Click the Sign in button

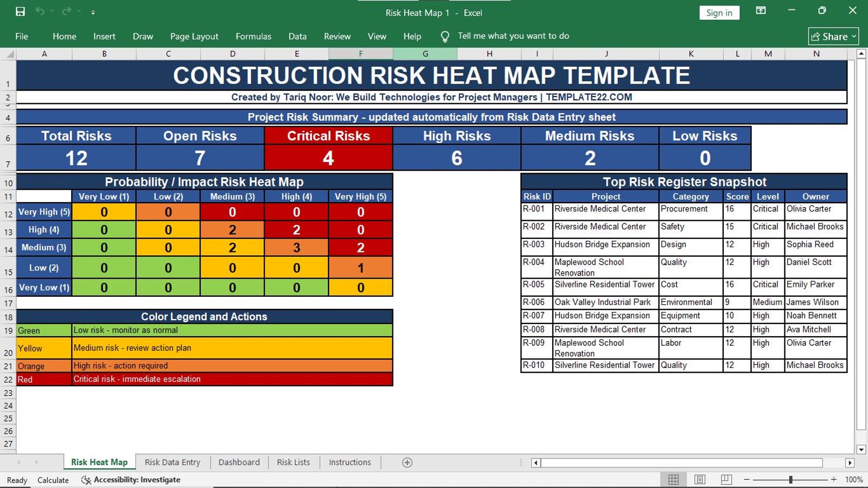click(x=719, y=13)
